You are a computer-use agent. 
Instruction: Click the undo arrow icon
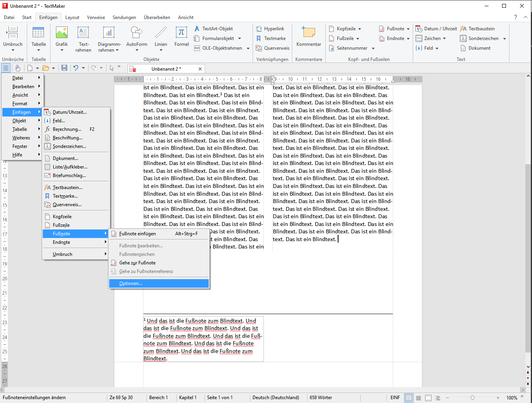click(76, 68)
